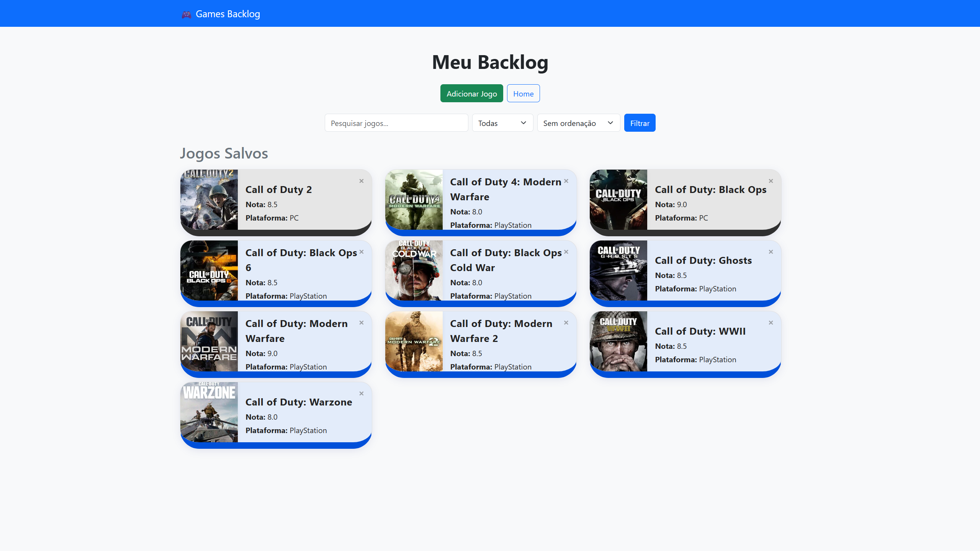980x551 pixels.
Task: Delete Call of Duty 4: Modern Warfare card
Action: coord(566,181)
